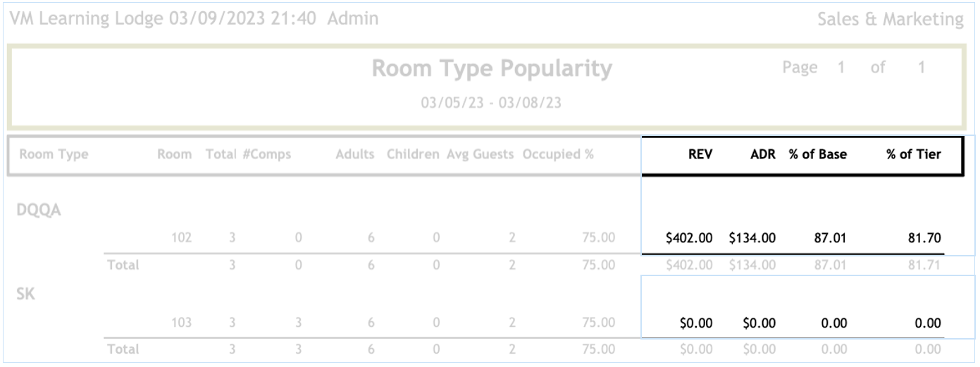This screenshot has height=367, width=980.
Task: Click the #Comps column header
Action: (266, 154)
